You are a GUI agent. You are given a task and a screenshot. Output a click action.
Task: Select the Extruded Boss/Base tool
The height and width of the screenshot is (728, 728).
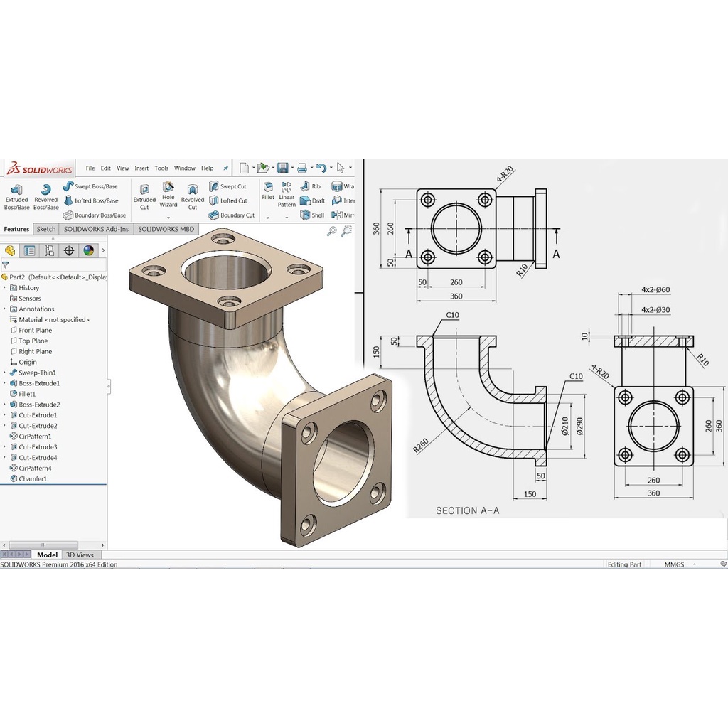coord(16,196)
